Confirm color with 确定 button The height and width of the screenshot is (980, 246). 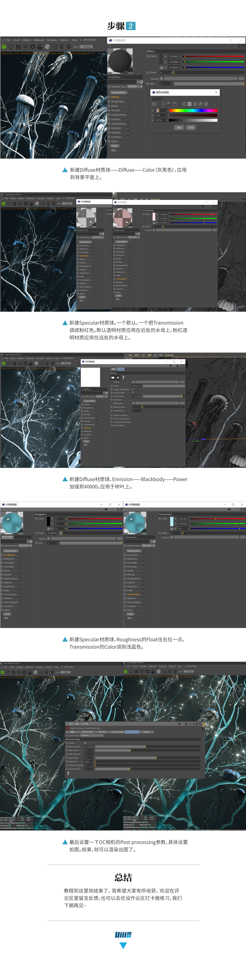[x=179, y=127]
